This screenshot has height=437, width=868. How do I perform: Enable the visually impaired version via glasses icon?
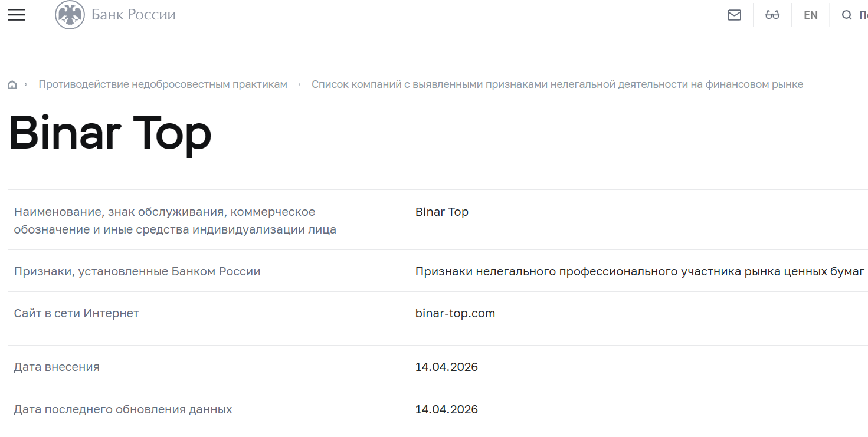point(772,15)
